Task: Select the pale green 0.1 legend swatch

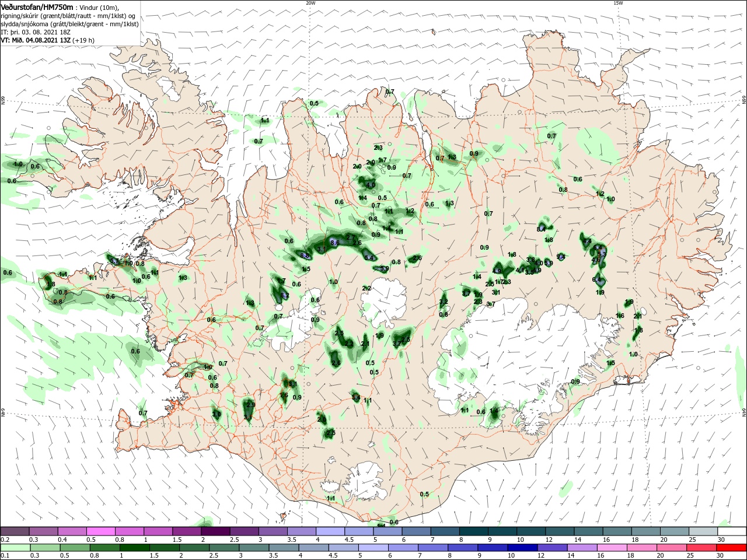Action: 15,548
